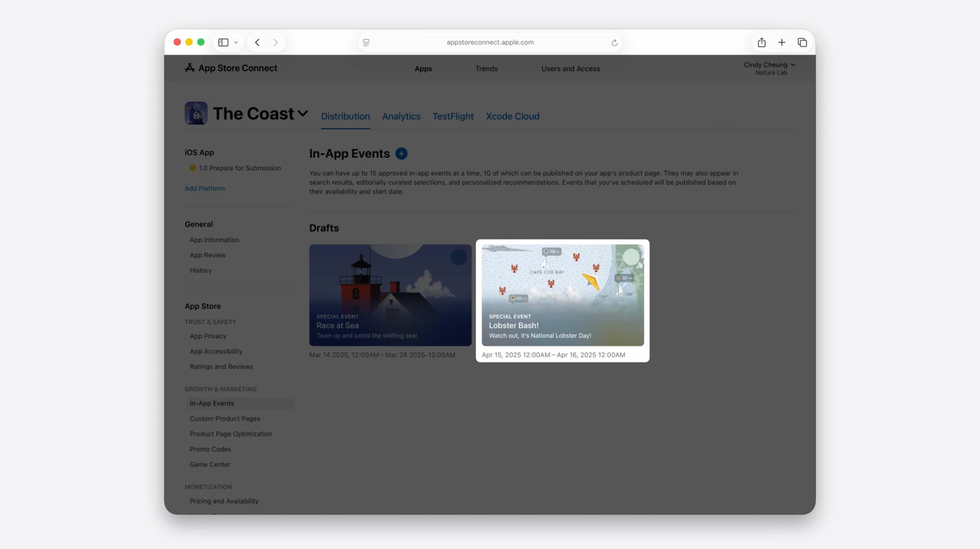The width and height of the screenshot is (980, 549).
Task: Open Custom Product Pages in the sidebar
Action: pos(225,418)
